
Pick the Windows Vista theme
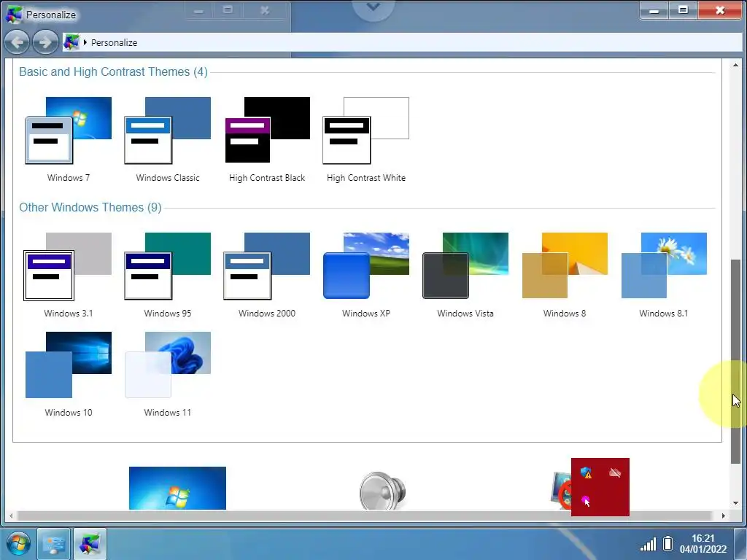click(465, 275)
